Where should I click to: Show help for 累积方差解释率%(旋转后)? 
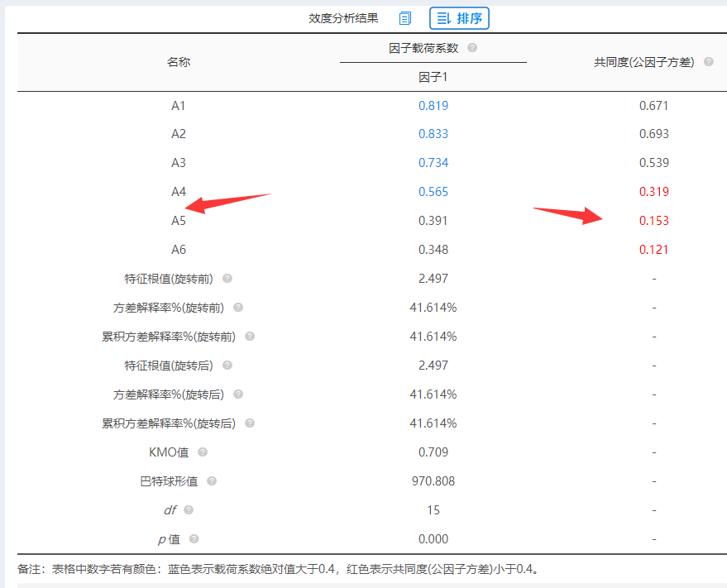coord(250,423)
